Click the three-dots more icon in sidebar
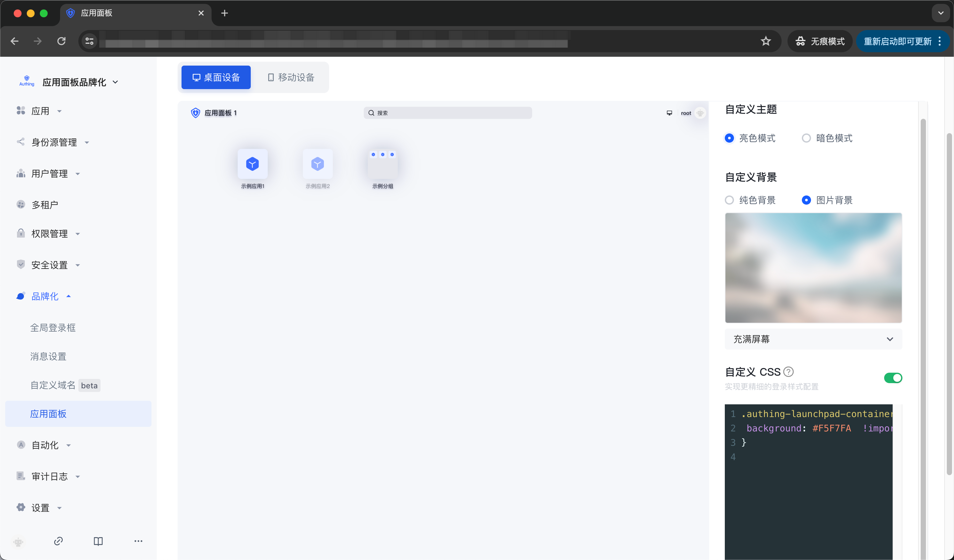Screen dimensions: 954x560 pyautogui.click(x=138, y=541)
